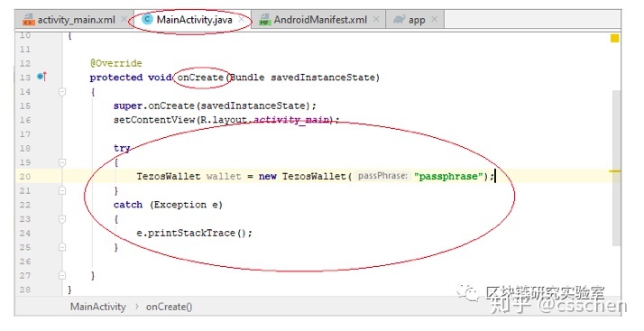Click the yellow warning indicator in editor corner
The image size is (644, 331).
615,38
